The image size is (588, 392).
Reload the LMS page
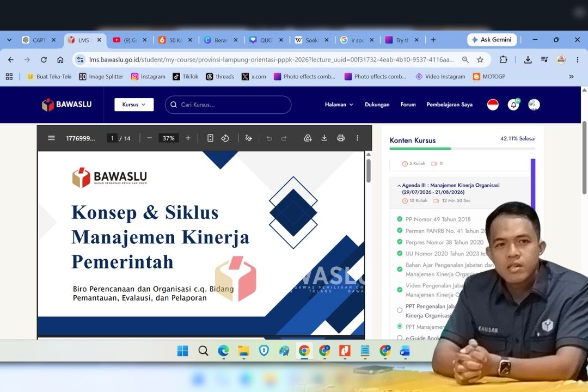pyautogui.click(x=44, y=60)
